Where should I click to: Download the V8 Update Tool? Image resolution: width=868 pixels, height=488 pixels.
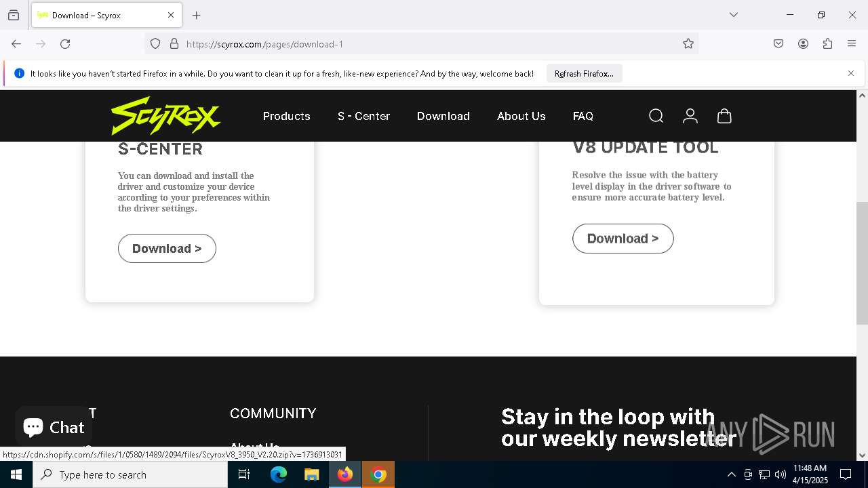point(623,239)
